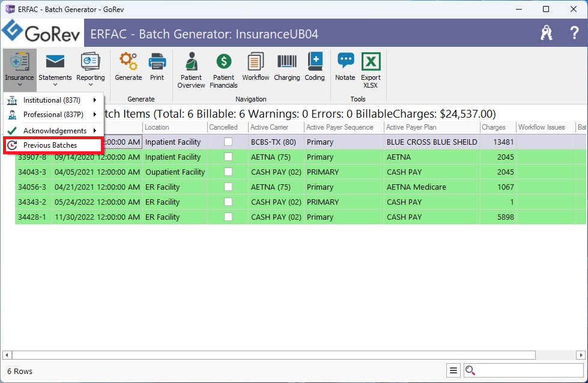588x383 pixels.
Task: Click the 6 Rows status text
Action: 20,371
